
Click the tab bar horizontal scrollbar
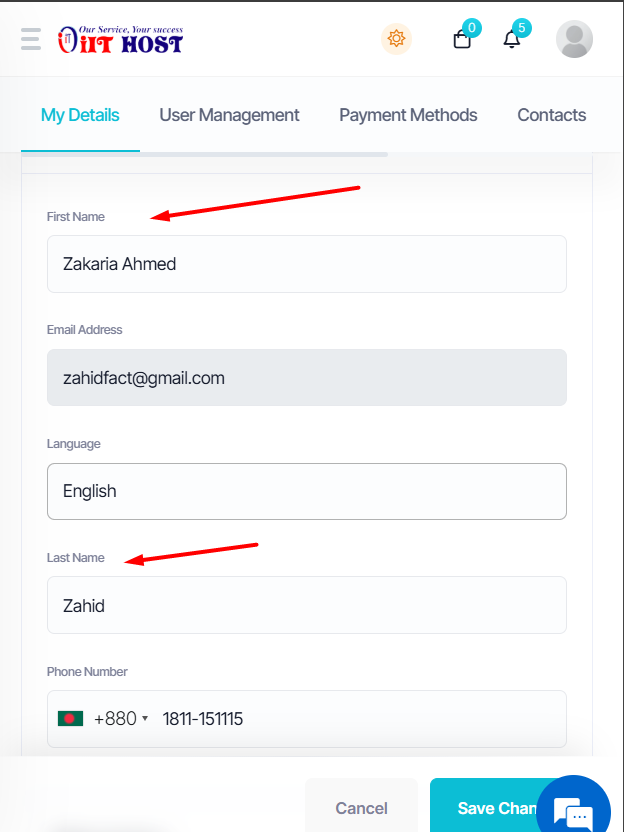tap(204, 154)
